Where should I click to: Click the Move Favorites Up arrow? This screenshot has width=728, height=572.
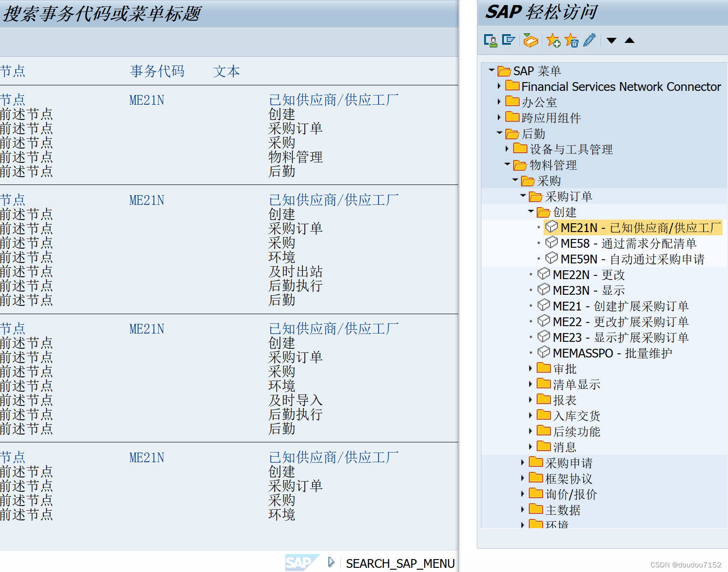pyautogui.click(x=629, y=41)
